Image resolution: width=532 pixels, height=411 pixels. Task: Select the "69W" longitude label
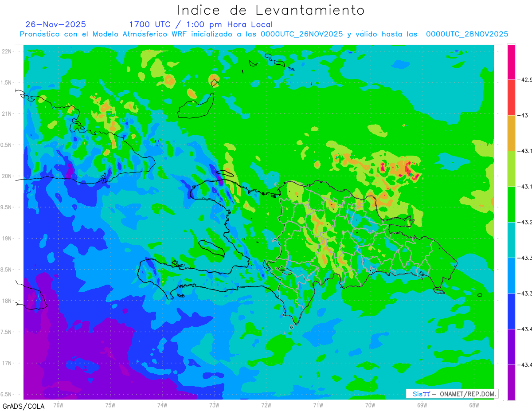(x=422, y=405)
